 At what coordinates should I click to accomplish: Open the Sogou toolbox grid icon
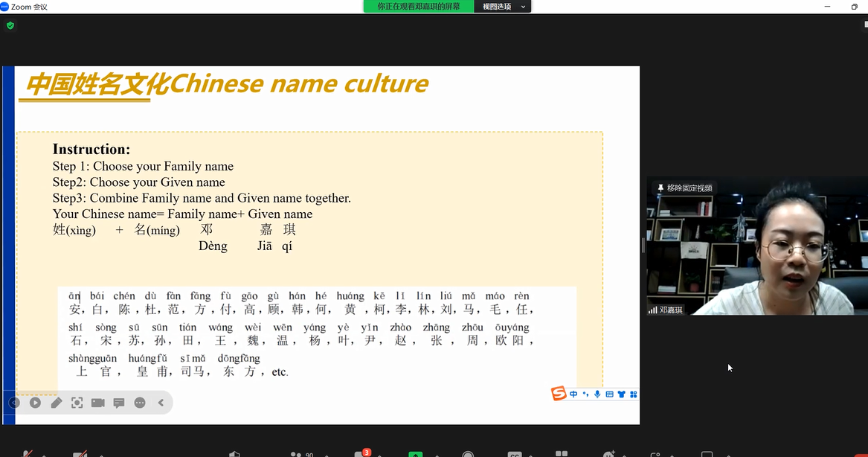tap(633, 394)
